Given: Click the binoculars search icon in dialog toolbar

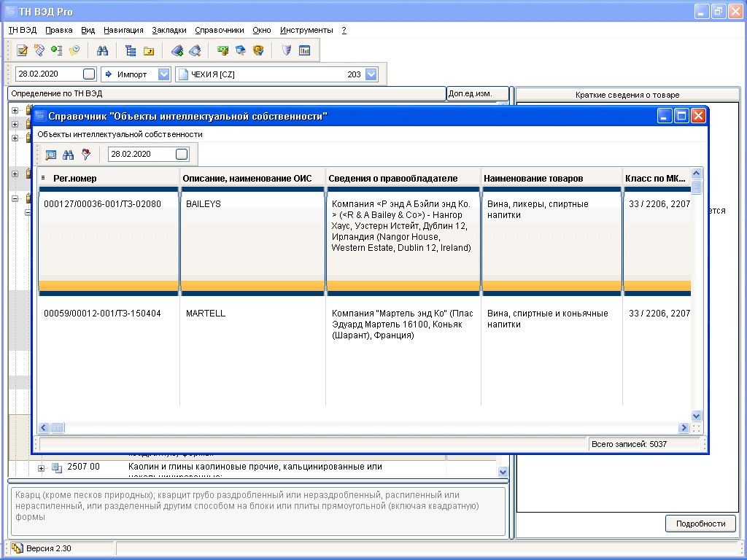Looking at the screenshot, I should [68, 155].
